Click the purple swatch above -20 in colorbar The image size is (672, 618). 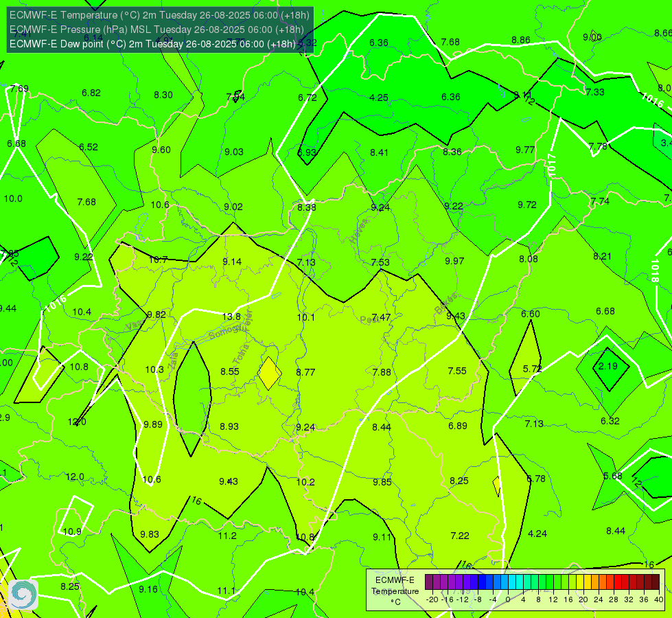click(x=429, y=582)
